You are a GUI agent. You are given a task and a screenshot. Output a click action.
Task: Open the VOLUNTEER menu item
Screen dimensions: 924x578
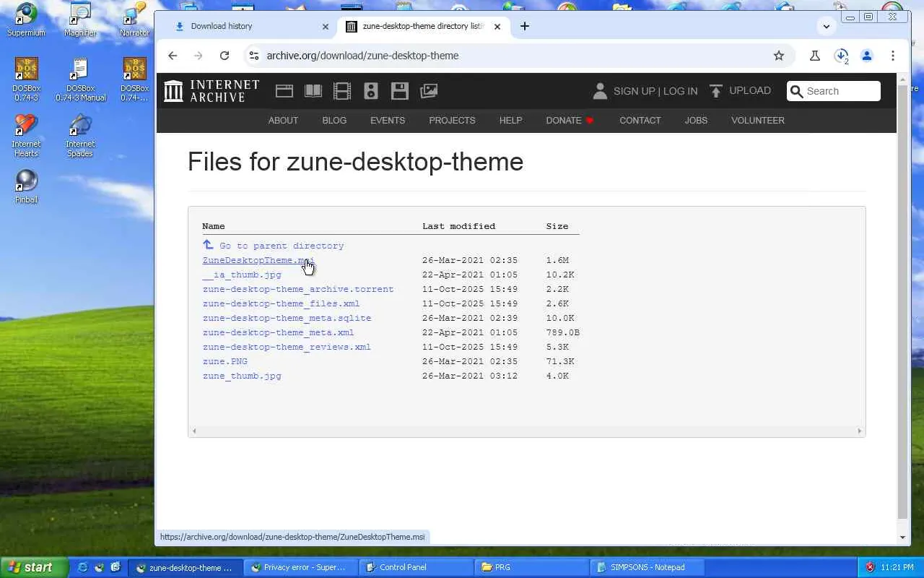(758, 121)
